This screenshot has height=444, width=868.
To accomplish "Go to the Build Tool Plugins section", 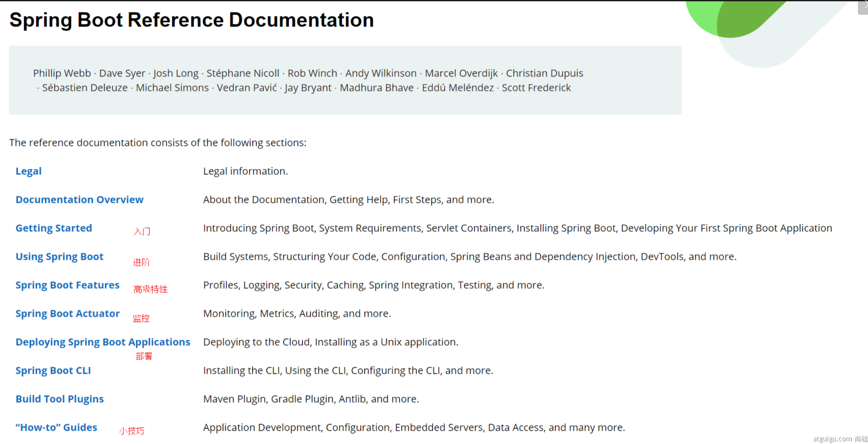I will (x=59, y=399).
